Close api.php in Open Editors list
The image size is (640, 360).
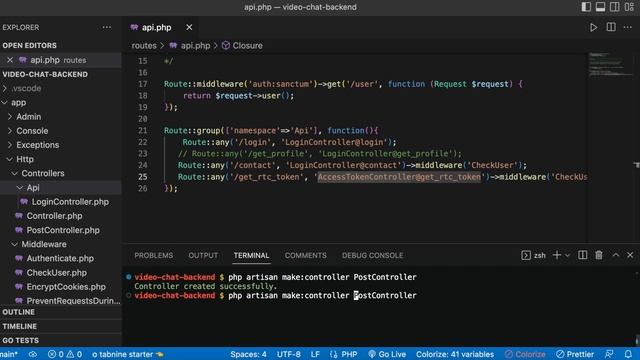pos(10,60)
